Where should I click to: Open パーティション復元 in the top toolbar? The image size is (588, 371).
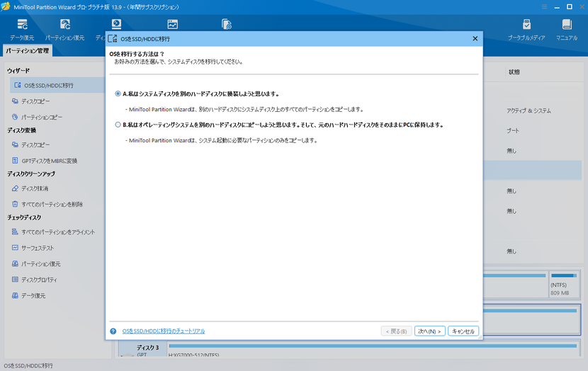pos(65,30)
